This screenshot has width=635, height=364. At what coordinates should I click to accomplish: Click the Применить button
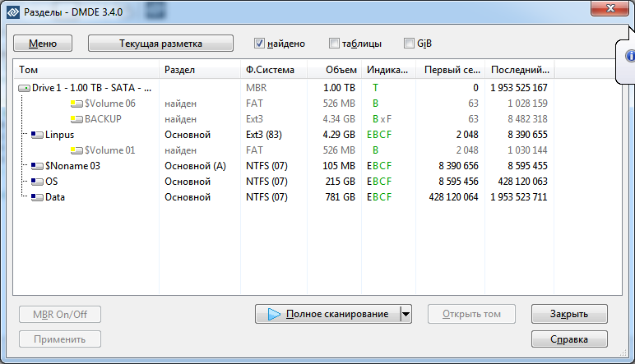pos(60,339)
